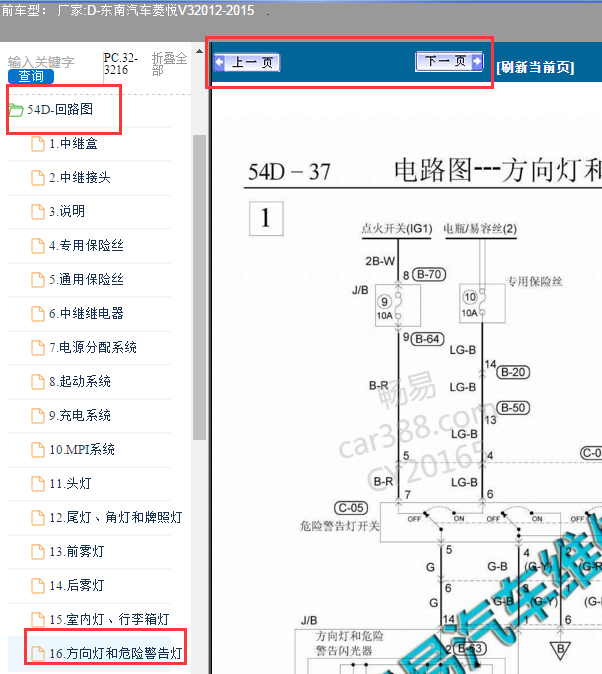The height and width of the screenshot is (674, 602).
Task: Open the 15.室内灯、行李箱灯 document
Action: pos(109,619)
